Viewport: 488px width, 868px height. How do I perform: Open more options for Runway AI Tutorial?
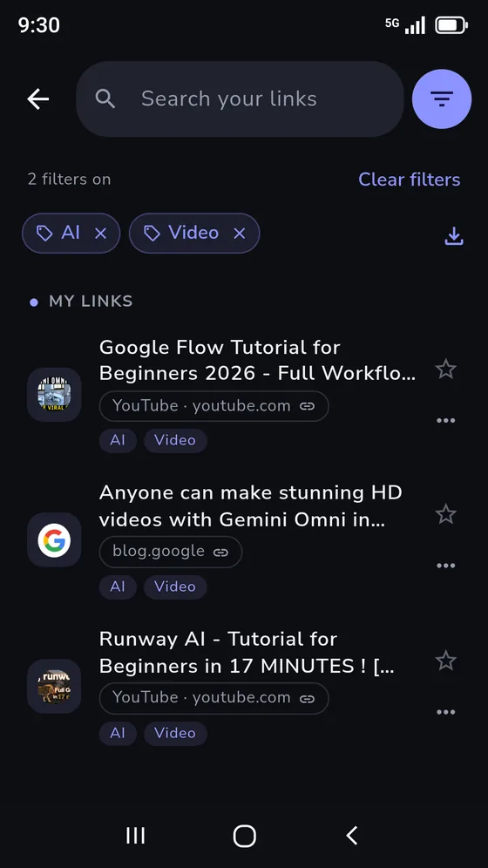(x=445, y=712)
